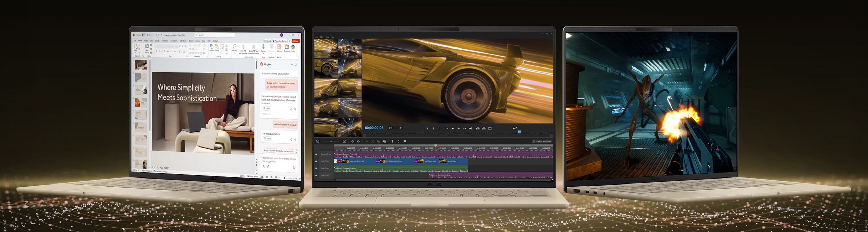
Task: Open the Animations tab
Action: pos(174,41)
